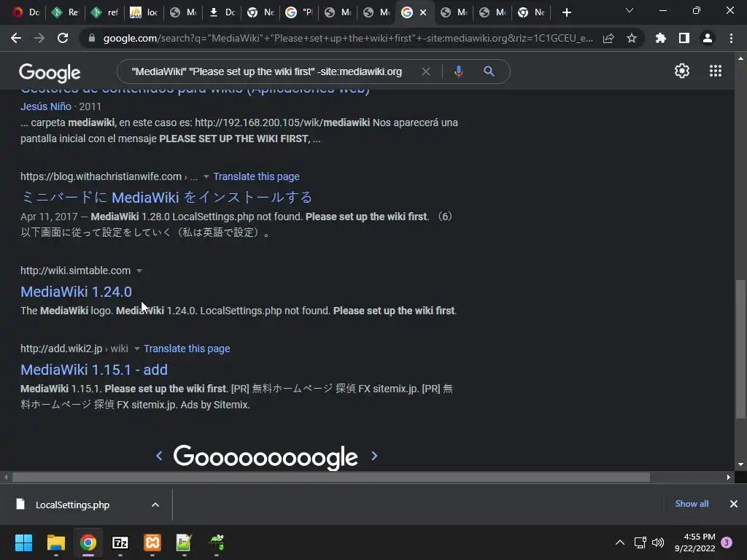
Task: Reload the current Google search page
Action: 63,38
